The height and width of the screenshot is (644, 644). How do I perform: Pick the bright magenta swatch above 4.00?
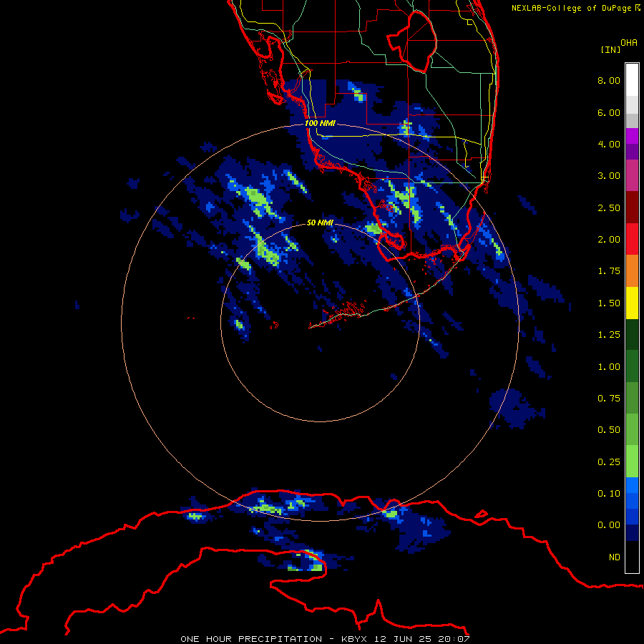[x=632, y=136]
